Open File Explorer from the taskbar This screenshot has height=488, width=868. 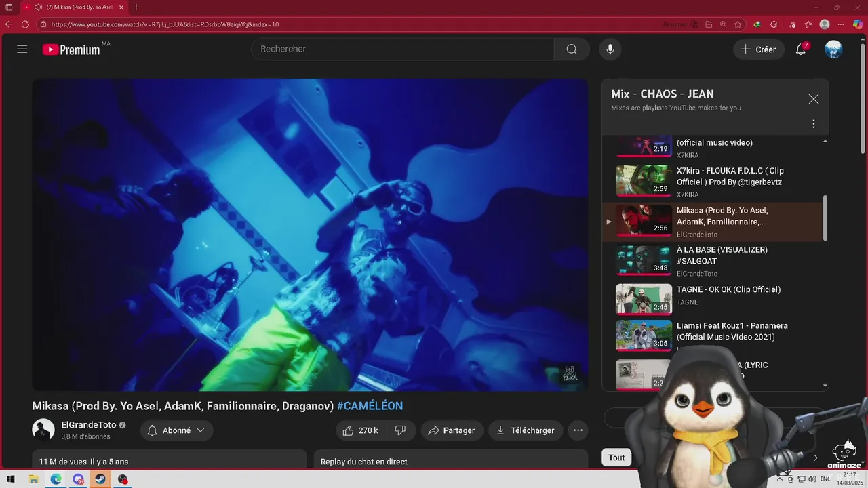point(33,479)
